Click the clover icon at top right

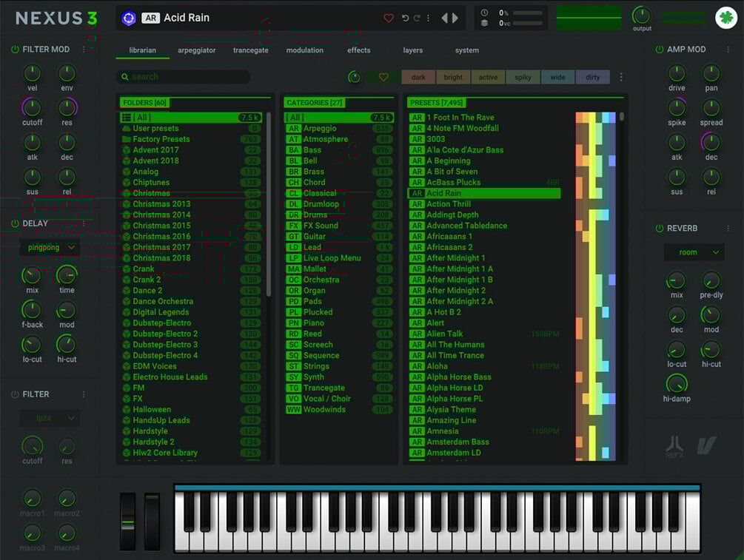[x=726, y=18]
